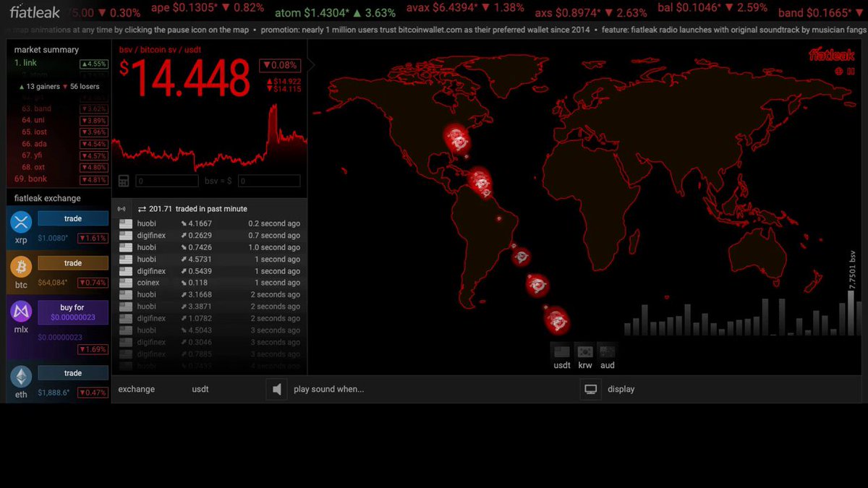Screen dimensions: 868x488
Task: Trade ETH using its trade button
Action: coord(73,373)
